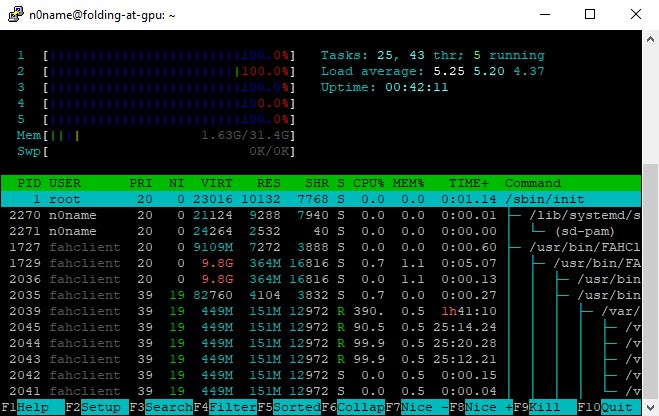Sort processes by TIME+ column header
Image resolution: width=659 pixels, height=416 pixels.
click(469, 183)
